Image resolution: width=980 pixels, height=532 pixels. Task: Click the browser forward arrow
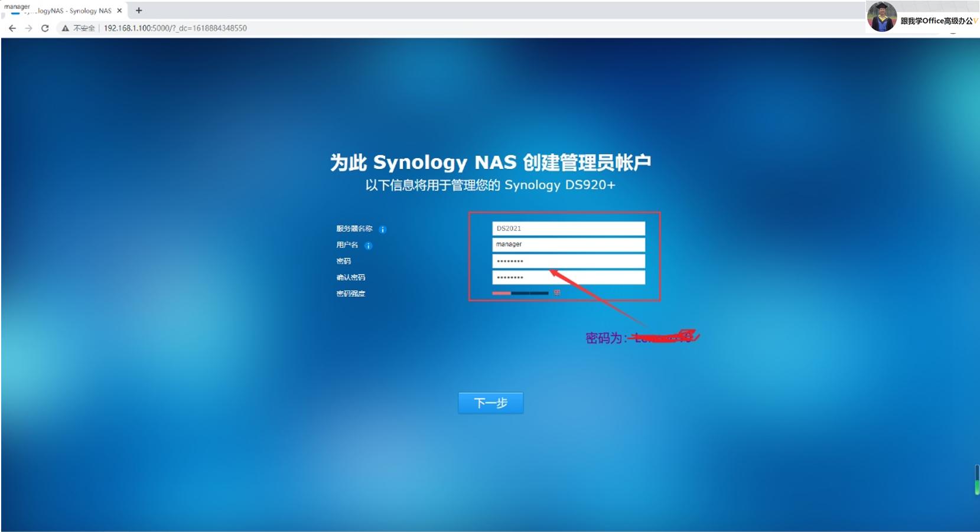[x=29, y=28]
